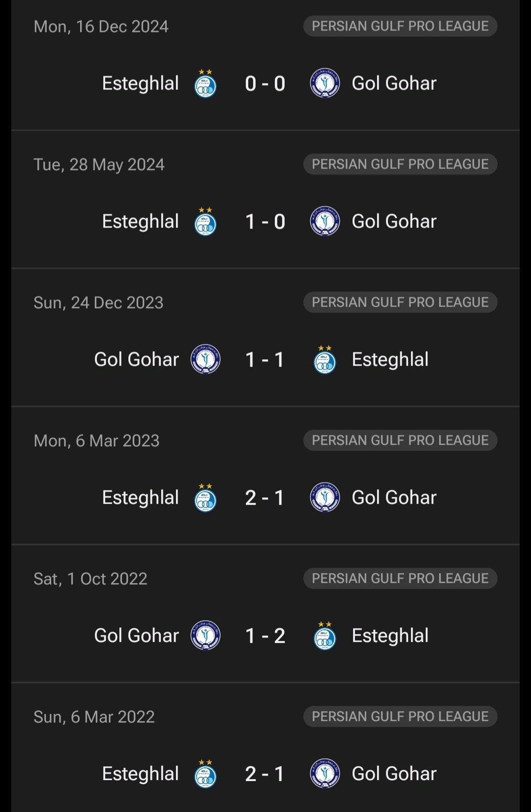Select Persian Gulf Pro League tag on 1 Oct 2022
This screenshot has height=812, width=531.
400,579
